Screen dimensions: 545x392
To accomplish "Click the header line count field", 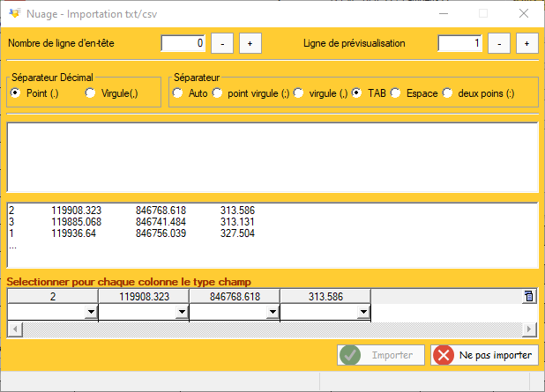I will 183,43.
